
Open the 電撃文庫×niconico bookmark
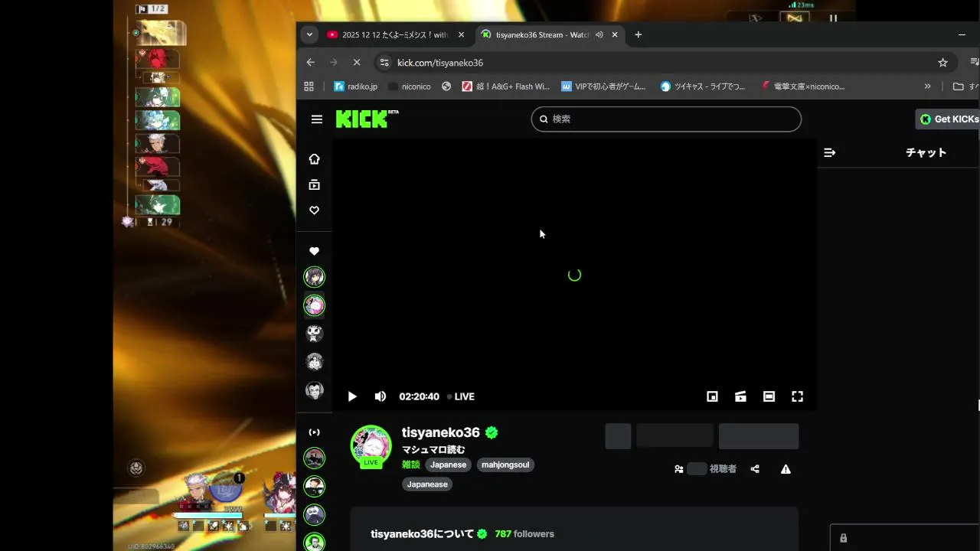pyautogui.click(x=803, y=86)
